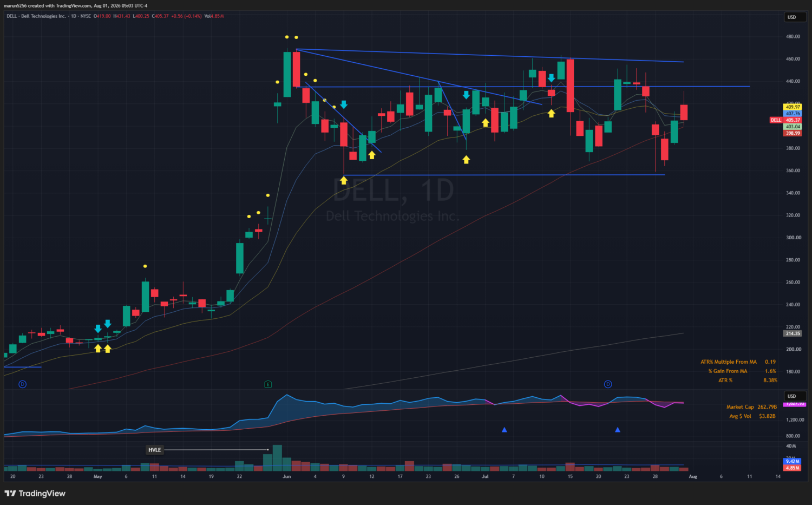Open the USD currency selector on indicator pane
Image resolution: width=812 pixels, height=505 pixels.
tap(795, 396)
